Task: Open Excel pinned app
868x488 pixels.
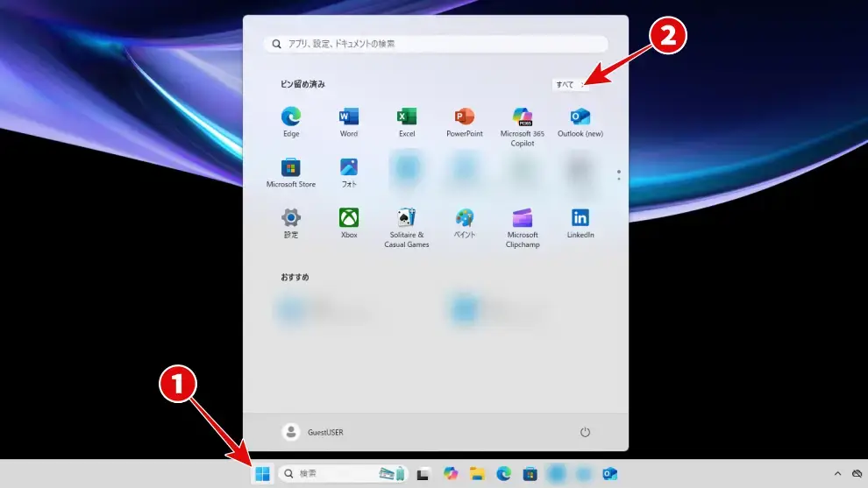Action: pyautogui.click(x=406, y=123)
